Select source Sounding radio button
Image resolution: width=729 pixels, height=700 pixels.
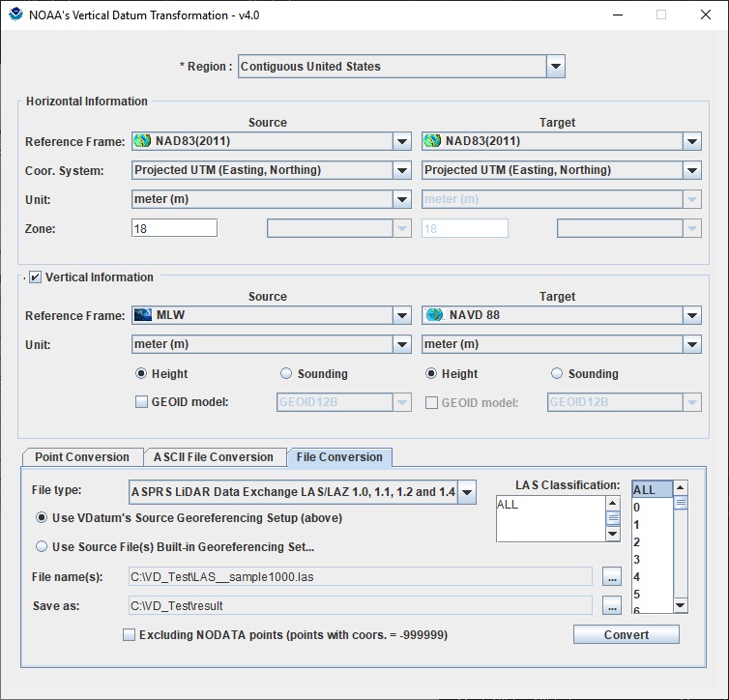coord(286,374)
